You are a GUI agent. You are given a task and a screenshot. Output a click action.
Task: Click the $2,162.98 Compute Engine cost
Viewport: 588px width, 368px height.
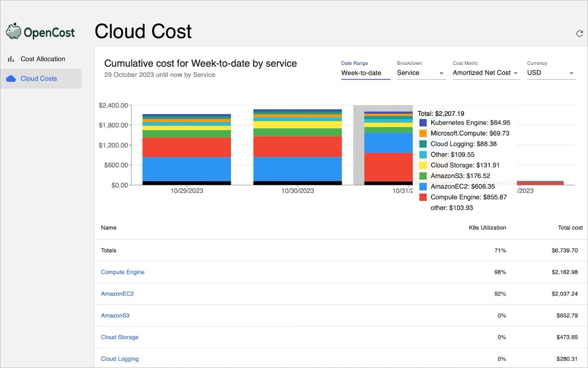click(564, 272)
